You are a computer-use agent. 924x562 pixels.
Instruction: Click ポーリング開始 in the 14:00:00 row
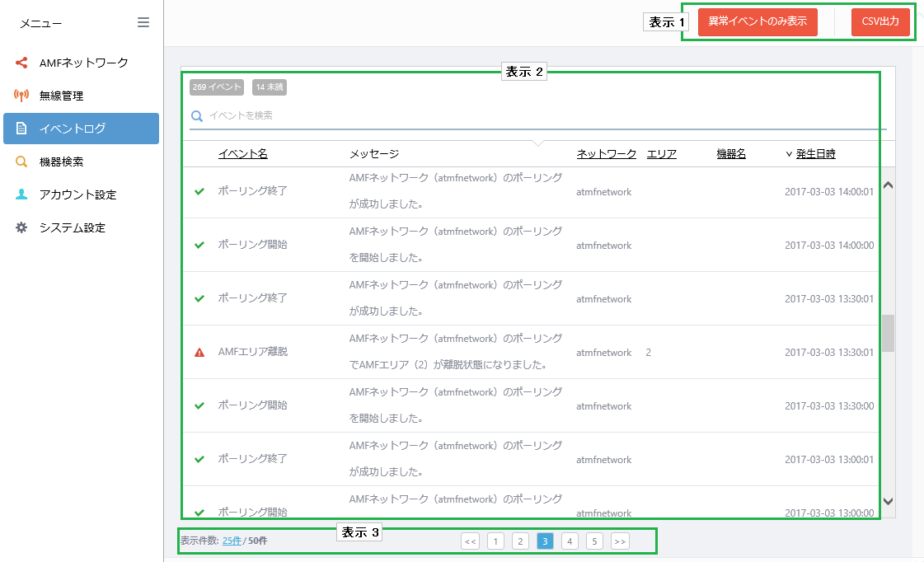point(253,245)
